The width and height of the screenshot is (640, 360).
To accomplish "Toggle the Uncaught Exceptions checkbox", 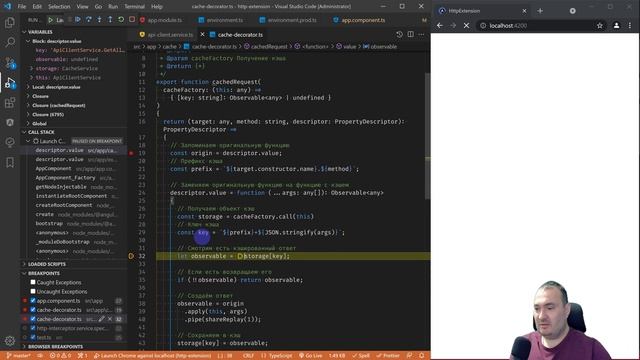I will [x=33, y=291].
